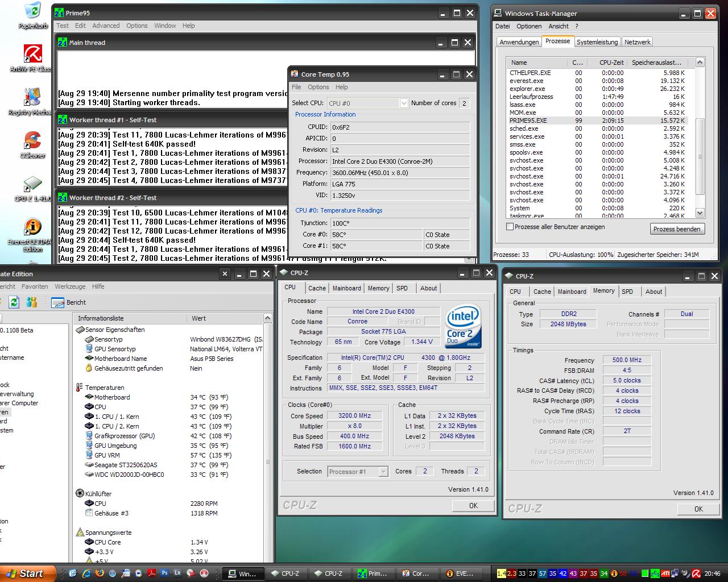Select the Prime95 taskbar button
The height and width of the screenshot is (582, 728).
373,573
